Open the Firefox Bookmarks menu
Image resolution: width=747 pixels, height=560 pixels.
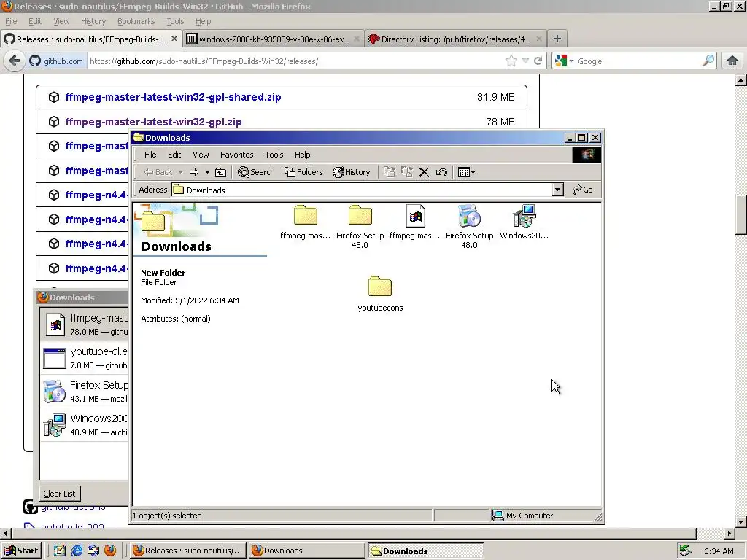[136, 21]
